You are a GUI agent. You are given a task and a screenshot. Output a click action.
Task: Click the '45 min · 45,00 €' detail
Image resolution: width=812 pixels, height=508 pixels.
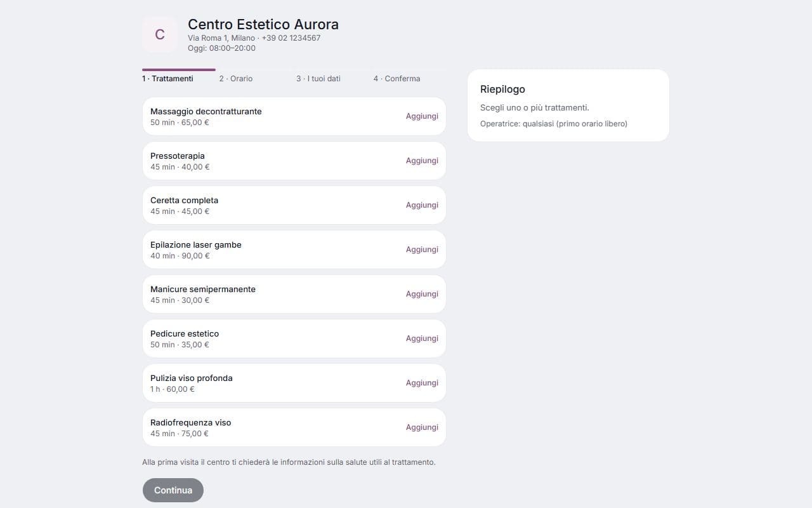(x=180, y=211)
